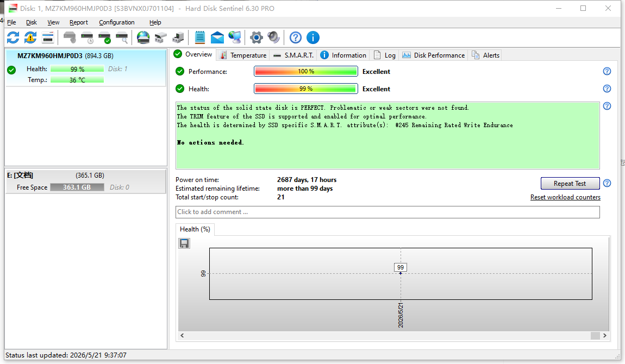Open the Help menu
The height and width of the screenshot is (364, 625).
[x=155, y=22]
